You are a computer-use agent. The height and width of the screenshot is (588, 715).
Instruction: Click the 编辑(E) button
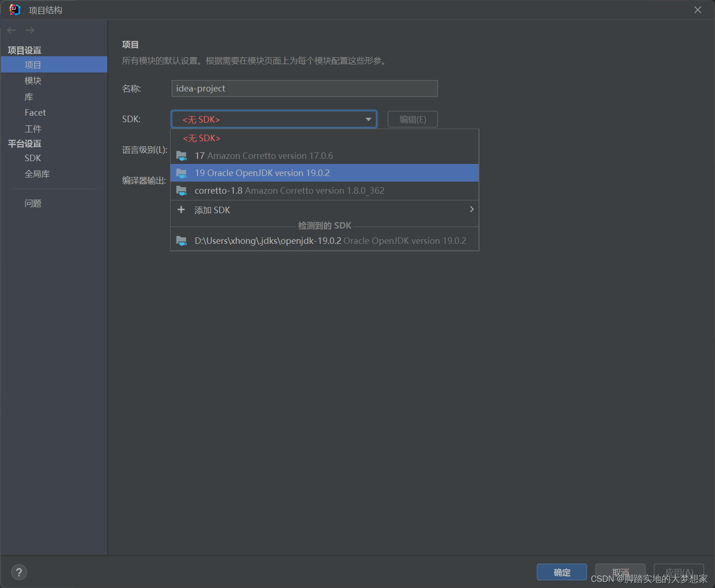[413, 119]
